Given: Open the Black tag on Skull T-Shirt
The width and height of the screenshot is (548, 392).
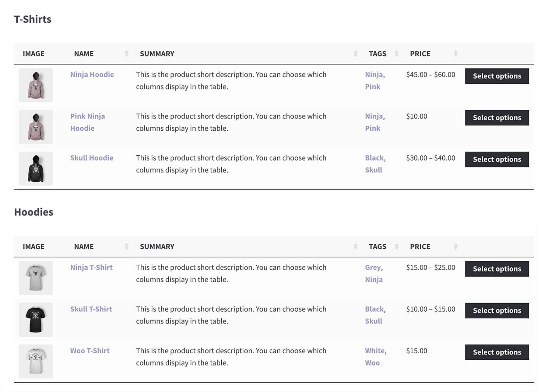Looking at the screenshot, I should pos(374,309).
